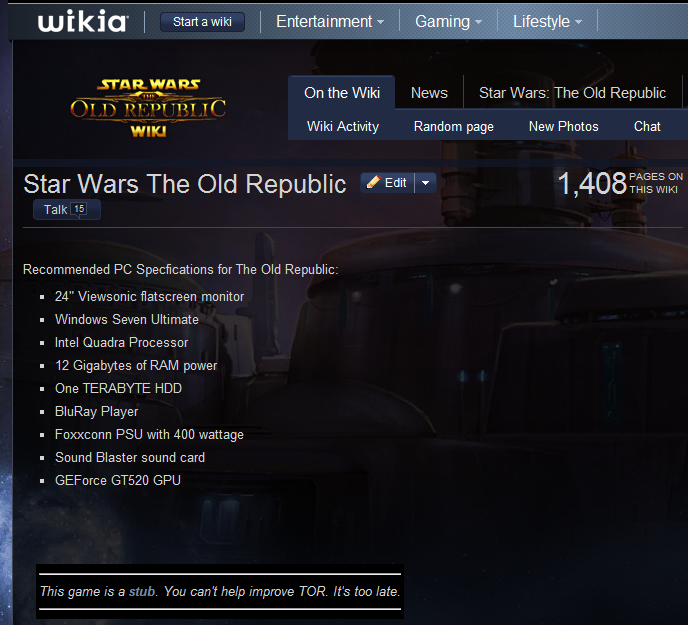The image size is (688, 625).
Task: Expand the Entertainment dropdown menu
Action: point(330,22)
